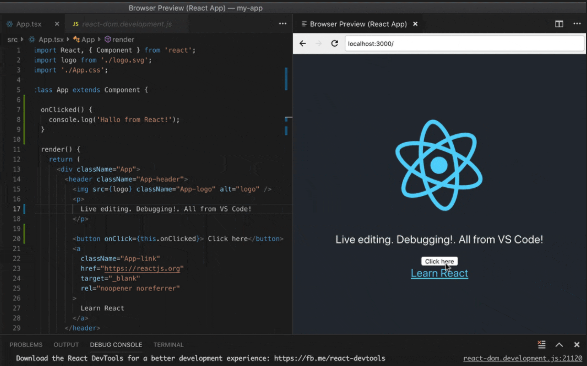Click '<header className="App-header">' line

coord(126,179)
